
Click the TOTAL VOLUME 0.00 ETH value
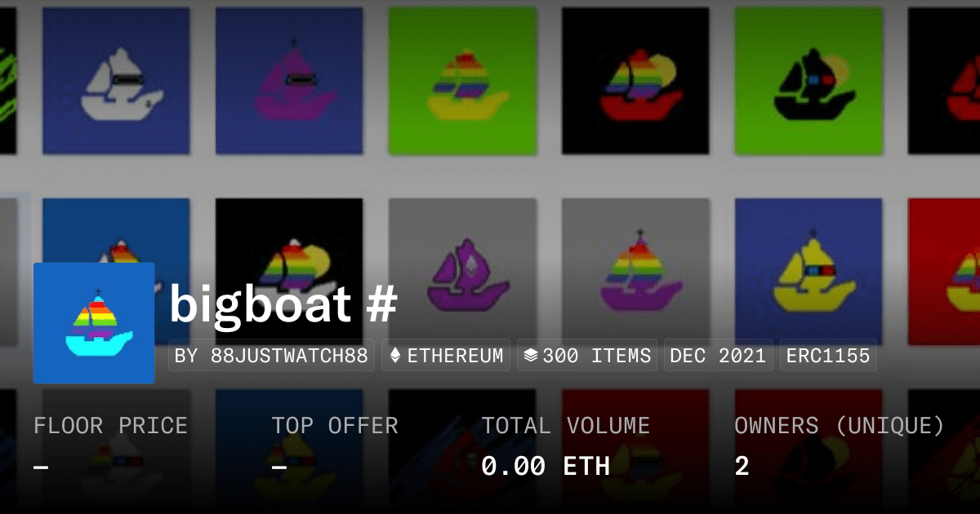(546, 466)
